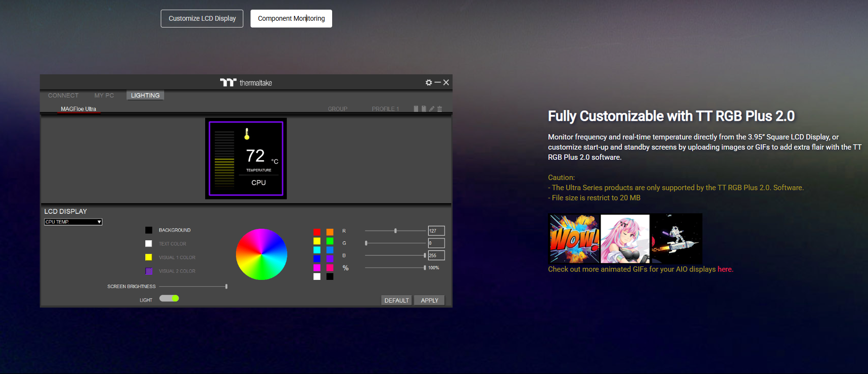The image size is (868, 374).
Task: Choose the green preset color
Action: [330, 241]
